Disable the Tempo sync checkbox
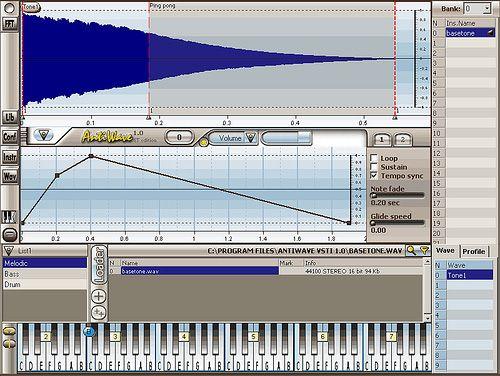This screenshot has width=500, height=376. coord(374,175)
